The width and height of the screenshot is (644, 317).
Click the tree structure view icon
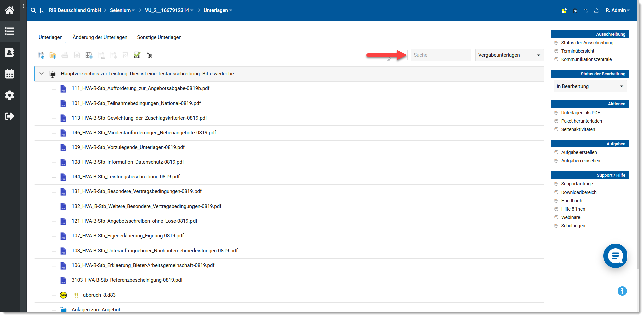tap(149, 55)
